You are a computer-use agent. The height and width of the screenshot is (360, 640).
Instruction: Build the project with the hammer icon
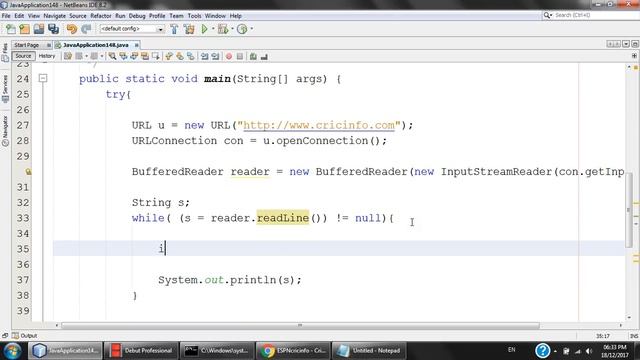174,29
